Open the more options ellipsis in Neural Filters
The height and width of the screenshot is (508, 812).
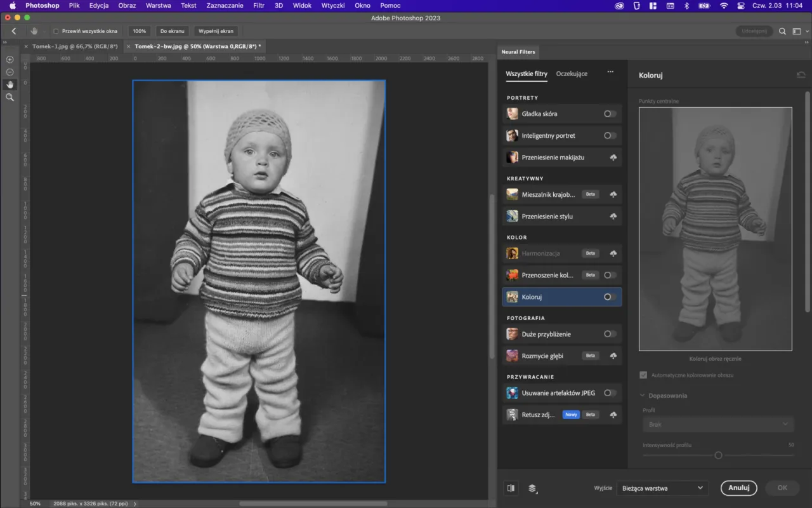point(610,72)
